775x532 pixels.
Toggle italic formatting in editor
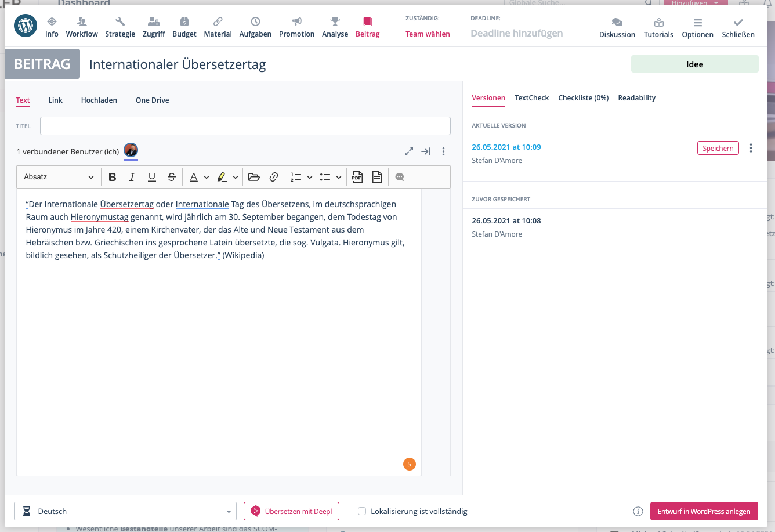(x=132, y=177)
